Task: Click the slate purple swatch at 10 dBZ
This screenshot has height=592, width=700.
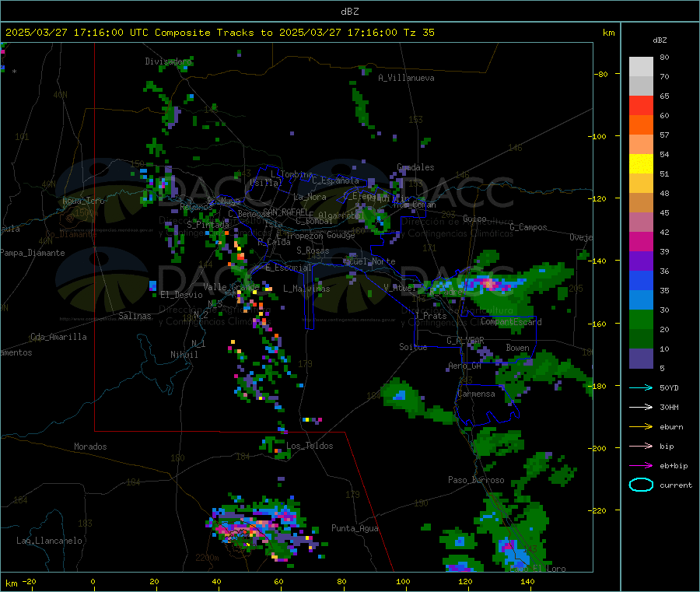Action: 641,359
